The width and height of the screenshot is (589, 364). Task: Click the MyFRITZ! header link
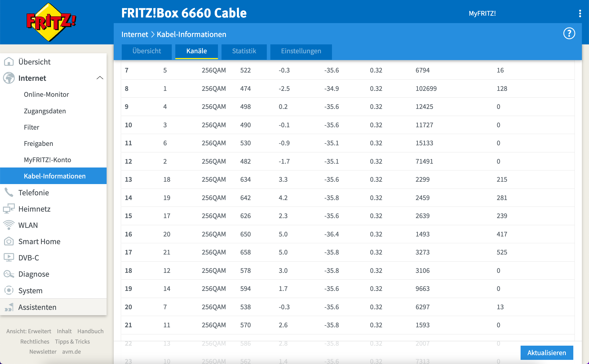pyautogui.click(x=482, y=13)
